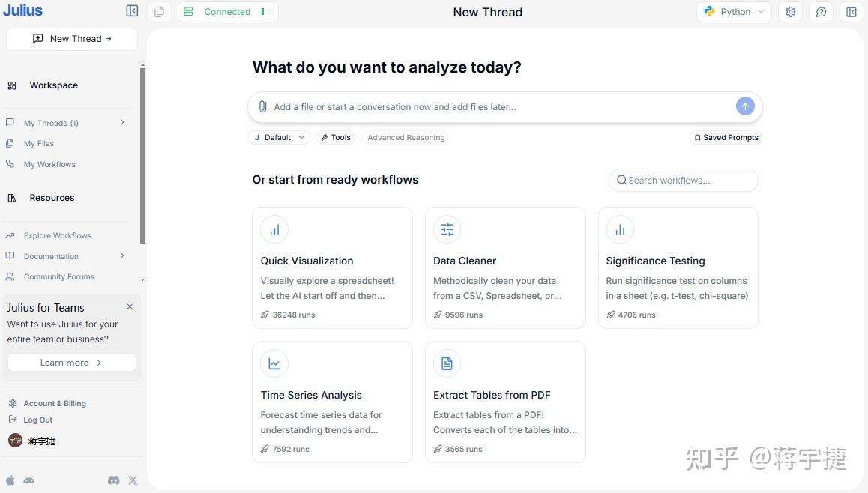Click the Apple app download icon

[x=10, y=480]
